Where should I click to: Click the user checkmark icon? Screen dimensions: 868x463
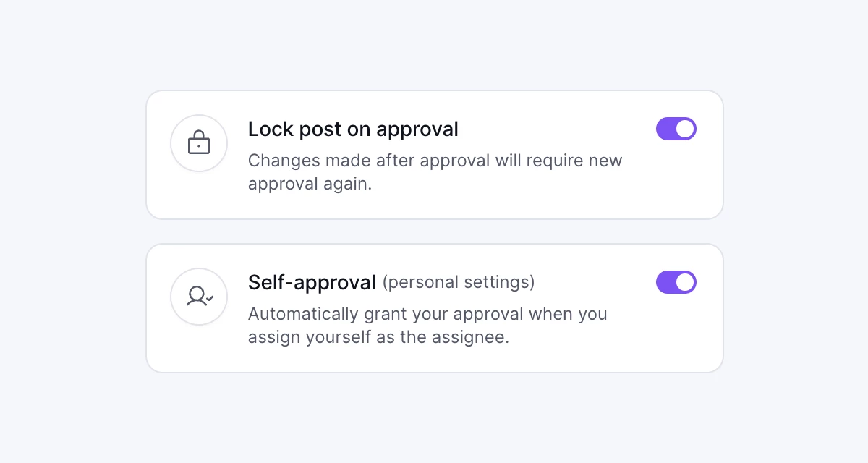(199, 297)
